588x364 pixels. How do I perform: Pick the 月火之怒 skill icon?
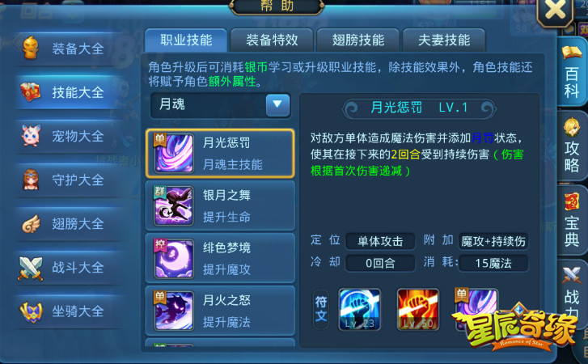click(x=175, y=311)
